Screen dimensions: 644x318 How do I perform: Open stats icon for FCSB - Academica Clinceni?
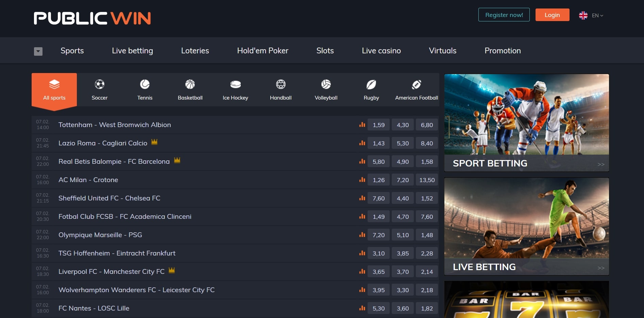[x=362, y=216]
